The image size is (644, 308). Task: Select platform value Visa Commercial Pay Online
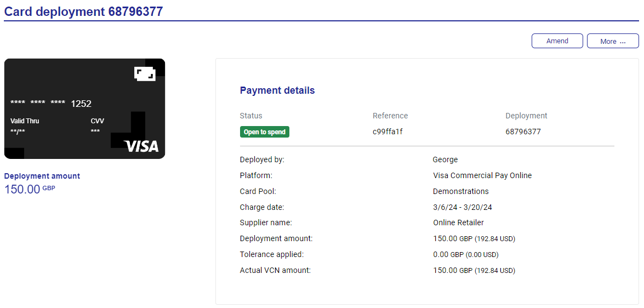point(482,175)
